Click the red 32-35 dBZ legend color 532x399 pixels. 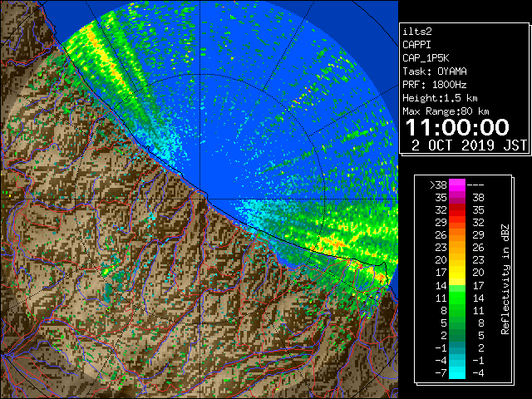coord(457,210)
